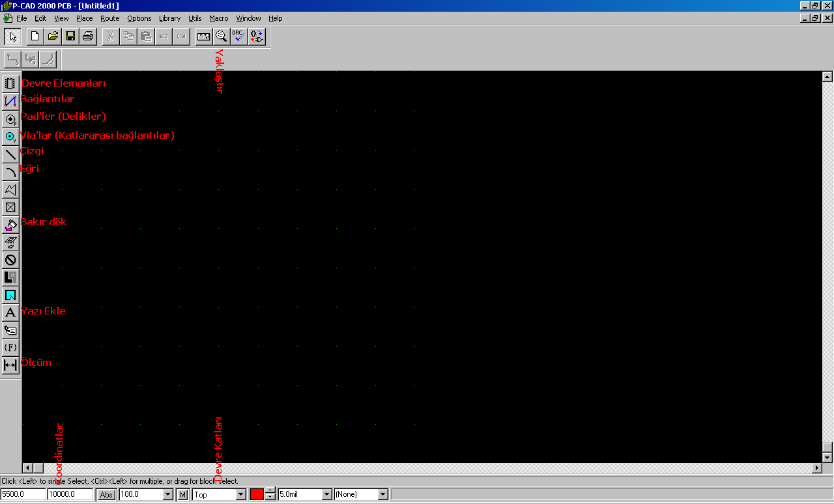Open the Window menu

point(248,18)
